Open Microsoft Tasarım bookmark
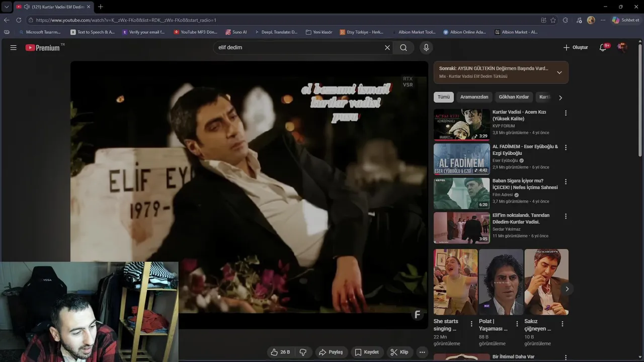 pos(39,32)
